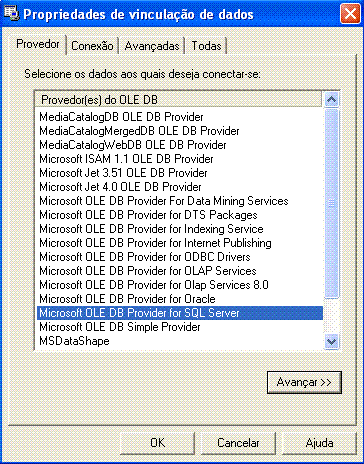The height and width of the screenshot is (464, 364).
Task: Click the Avançar >> button
Action: (304, 382)
